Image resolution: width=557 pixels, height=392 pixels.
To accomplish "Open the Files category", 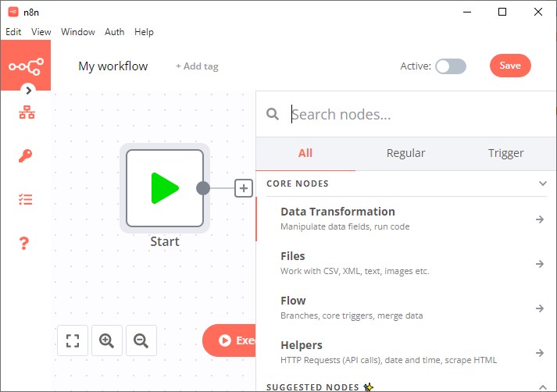I will point(405,263).
